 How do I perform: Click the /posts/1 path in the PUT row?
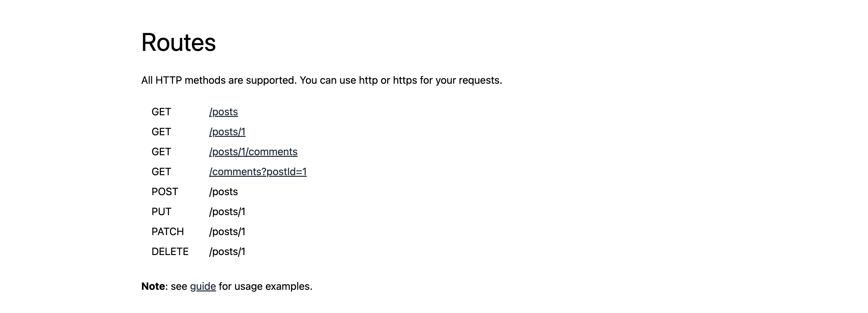227,212
